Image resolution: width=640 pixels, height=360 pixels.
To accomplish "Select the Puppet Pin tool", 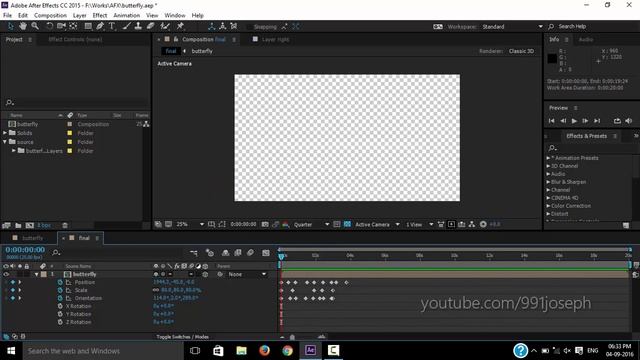I will [180, 26].
